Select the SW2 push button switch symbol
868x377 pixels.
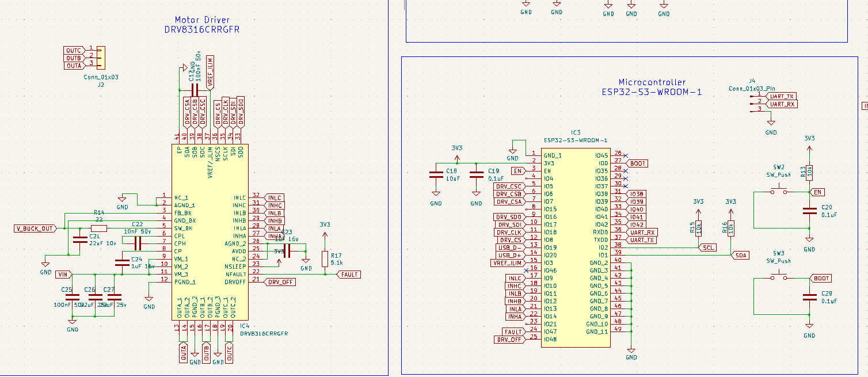(779, 191)
